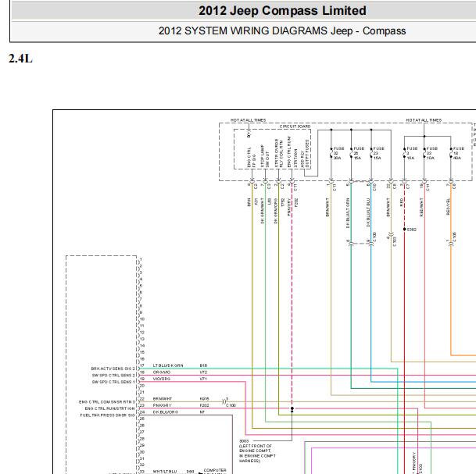Click the "S362" splice label
The width and height of the screenshot is (476, 474).
[411, 230]
